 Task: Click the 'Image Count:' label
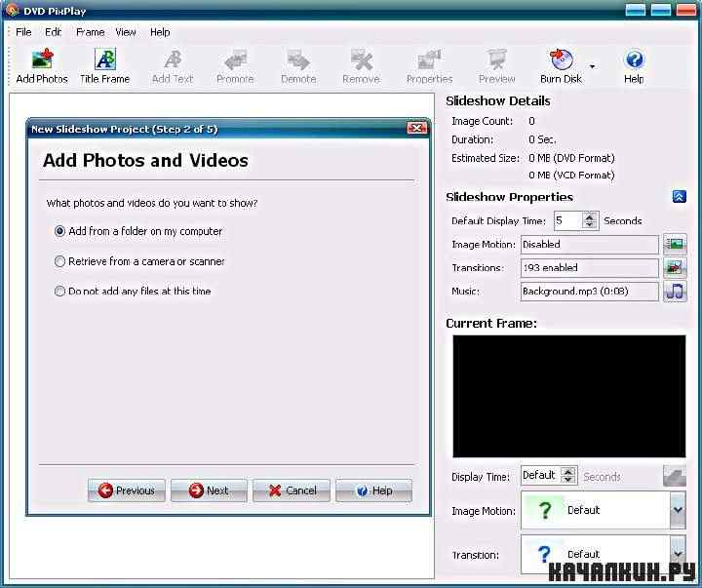pos(483,121)
